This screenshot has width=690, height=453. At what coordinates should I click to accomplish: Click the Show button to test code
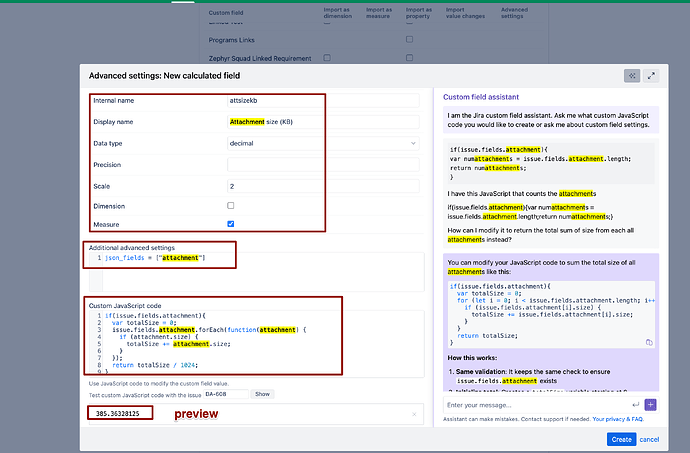click(262, 394)
